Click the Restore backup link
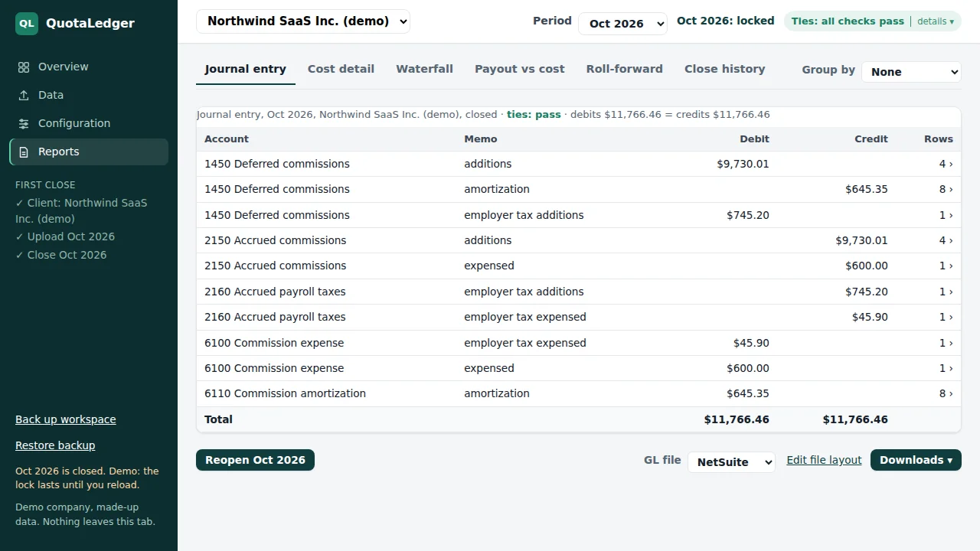Screen dimensions: 980x551 [55, 445]
